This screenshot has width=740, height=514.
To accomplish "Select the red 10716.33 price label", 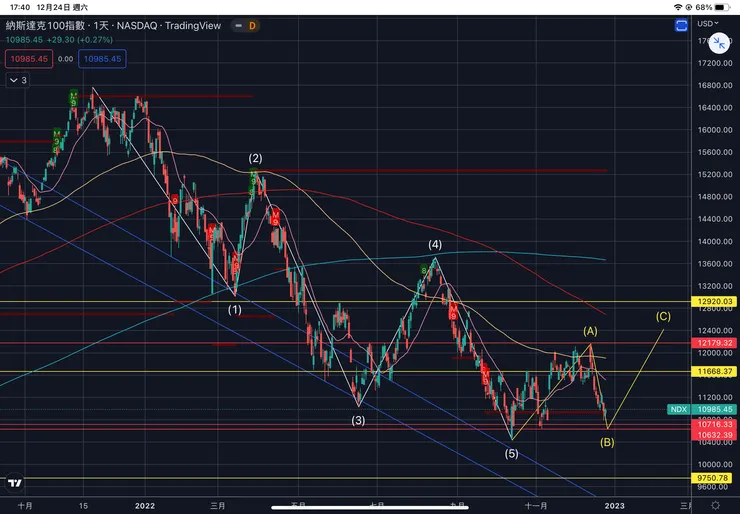I will point(715,425).
